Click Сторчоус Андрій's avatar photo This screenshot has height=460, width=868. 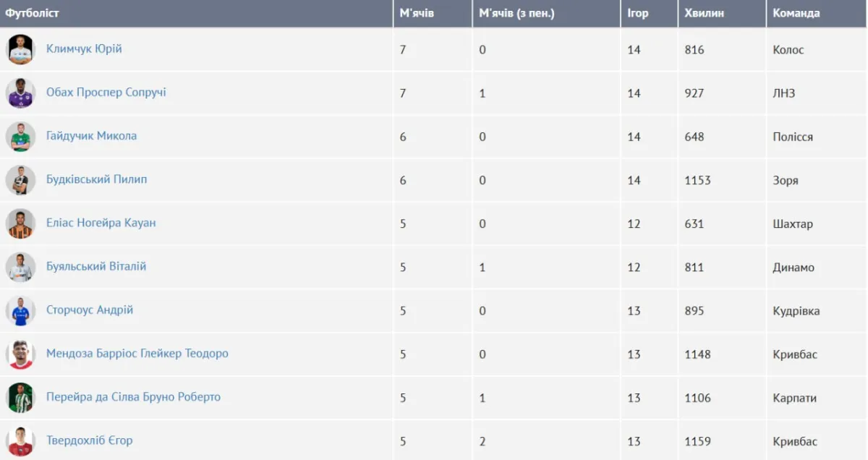pyautogui.click(x=20, y=311)
